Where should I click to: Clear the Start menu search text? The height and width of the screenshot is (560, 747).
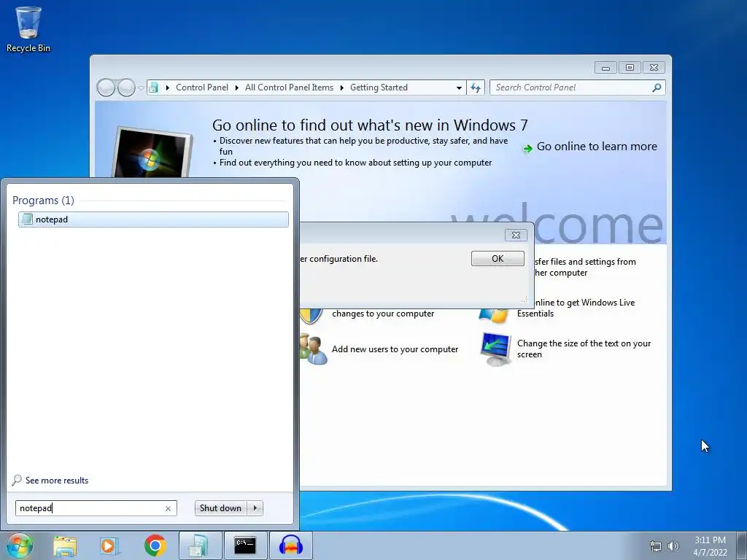click(x=168, y=508)
